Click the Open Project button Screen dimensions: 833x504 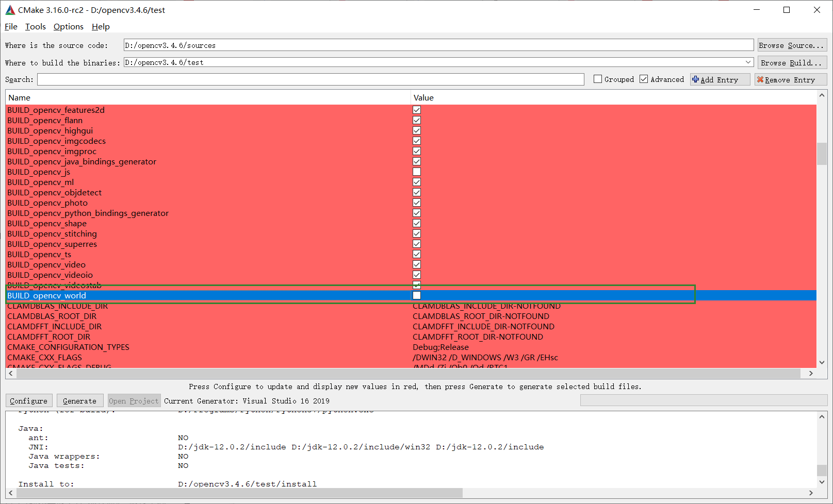pos(134,401)
